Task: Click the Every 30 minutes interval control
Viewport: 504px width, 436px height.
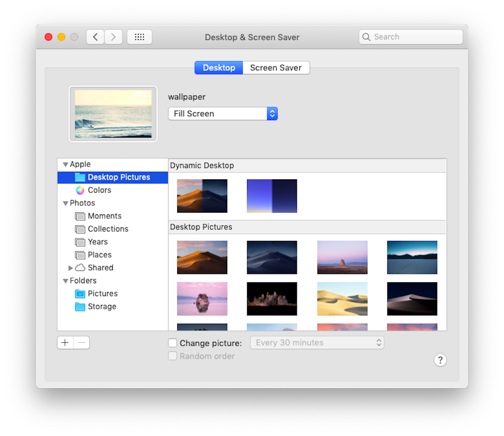Action: pos(317,342)
